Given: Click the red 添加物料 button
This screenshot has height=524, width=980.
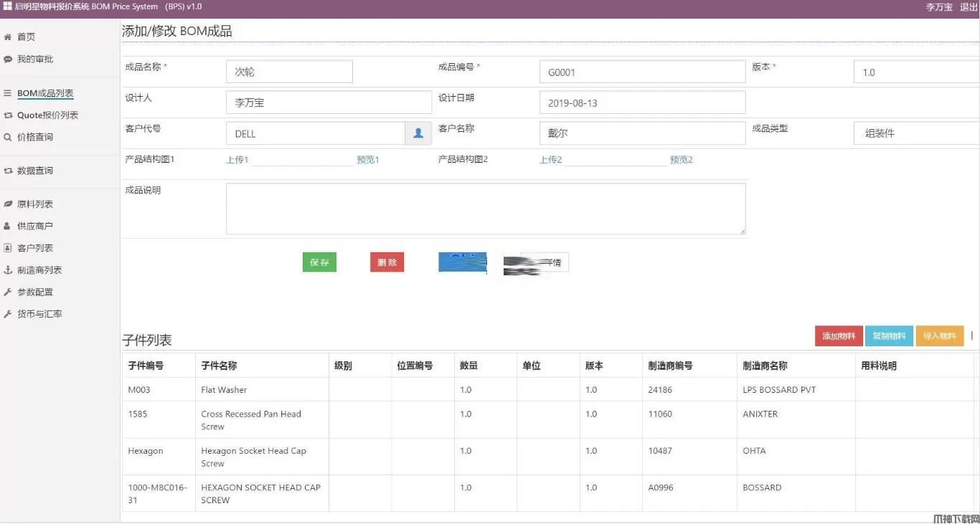Looking at the screenshot, I should [839, 336].
